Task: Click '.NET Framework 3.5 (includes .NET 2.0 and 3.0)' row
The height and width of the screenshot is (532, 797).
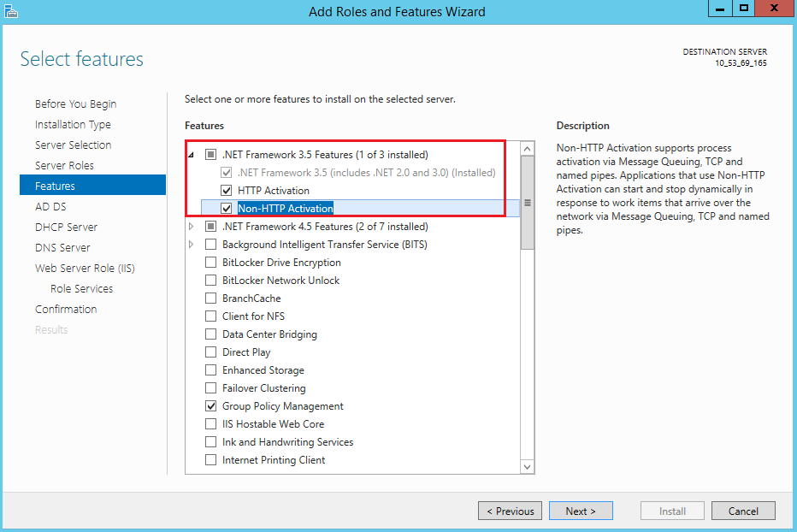Action: point(366,173)
